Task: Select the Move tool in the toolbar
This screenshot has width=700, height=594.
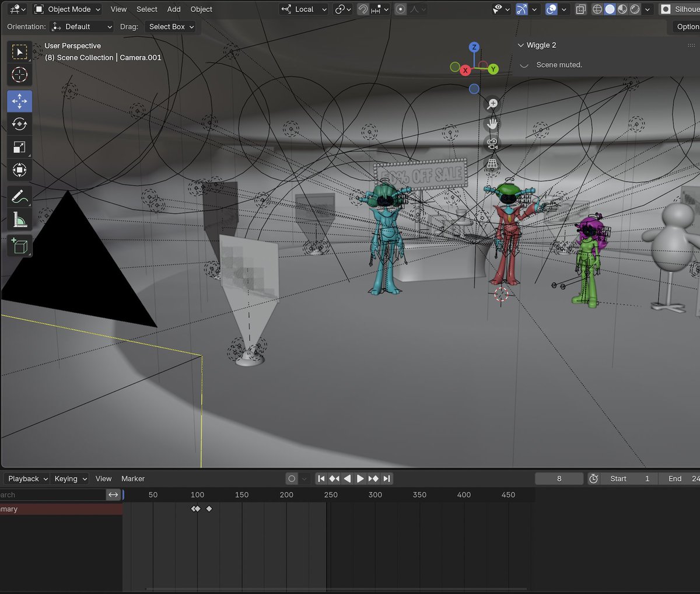Action: [19, 100]
